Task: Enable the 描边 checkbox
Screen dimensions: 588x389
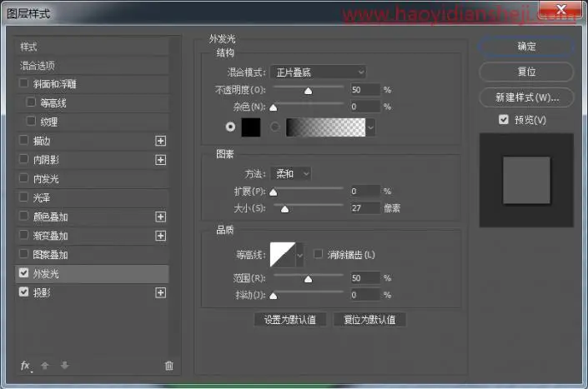Action: pyautogui.click(x=23, y=140)
